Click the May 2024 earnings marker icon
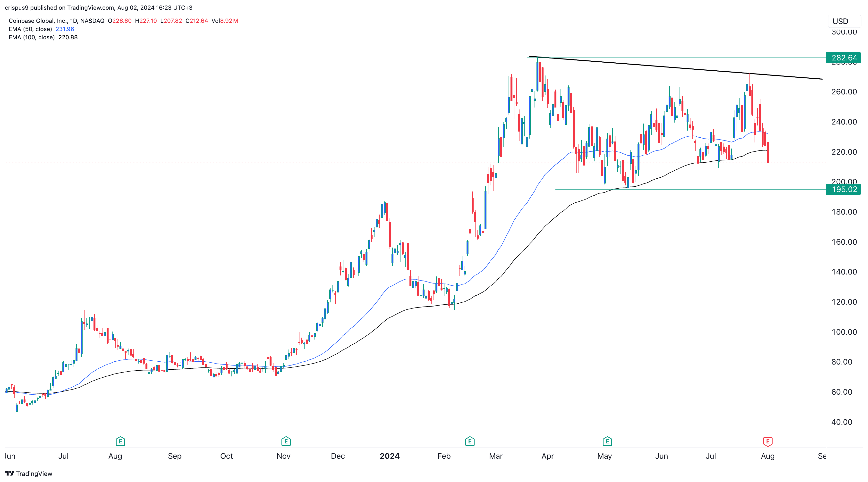This screenshot has height=482, width=868. [x=607, y=441]
